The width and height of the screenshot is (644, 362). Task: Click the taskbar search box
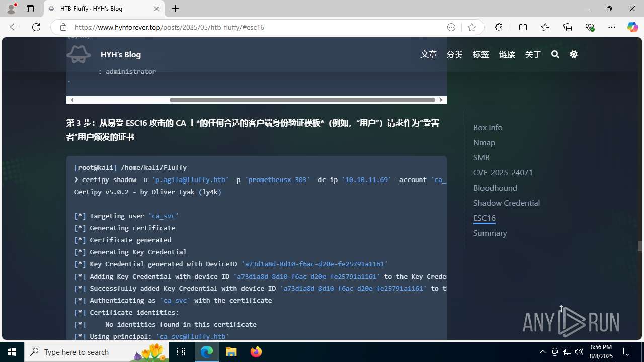tap(96, 352)
